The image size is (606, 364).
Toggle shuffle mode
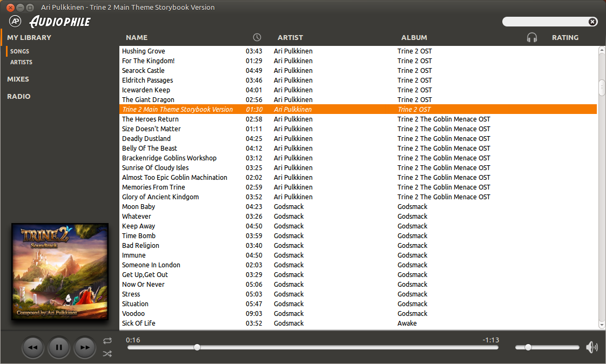(107, 354)
